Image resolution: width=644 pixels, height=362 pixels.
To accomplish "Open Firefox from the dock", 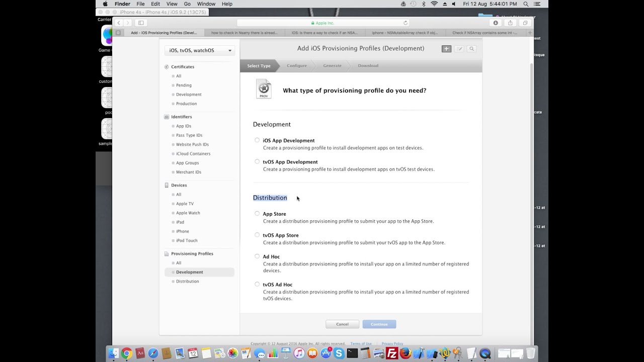I will (x=405, y=353).
